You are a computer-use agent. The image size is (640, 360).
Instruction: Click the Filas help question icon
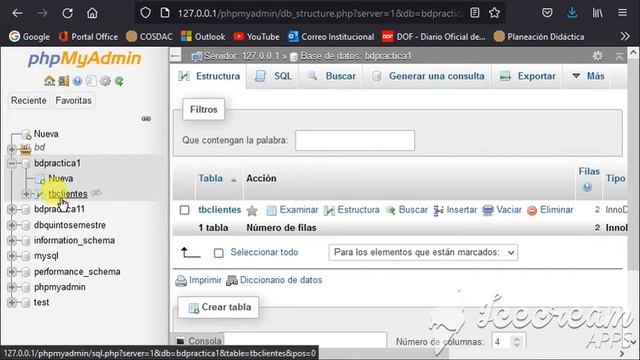click(587, 187)
